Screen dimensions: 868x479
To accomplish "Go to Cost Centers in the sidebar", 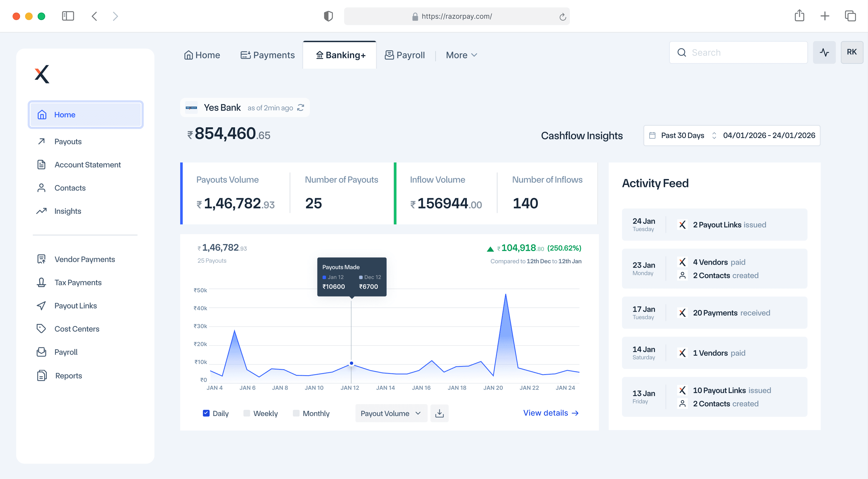I will [x=77, y=329].
